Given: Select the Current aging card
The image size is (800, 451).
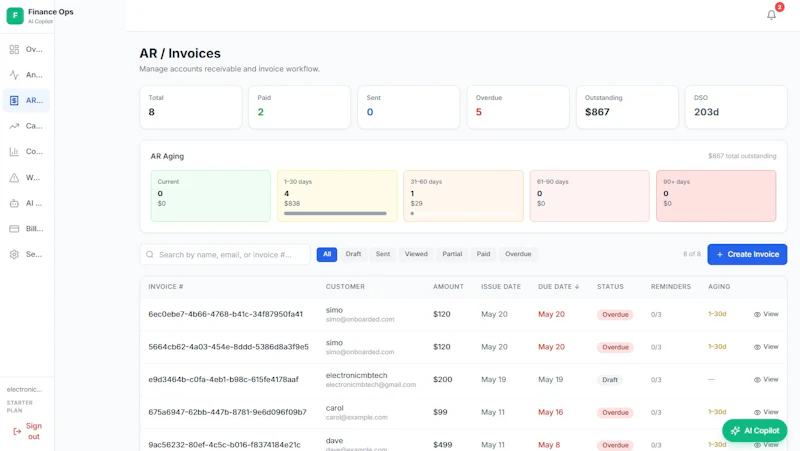Looking at the screenshot, I should pos(211,196).
